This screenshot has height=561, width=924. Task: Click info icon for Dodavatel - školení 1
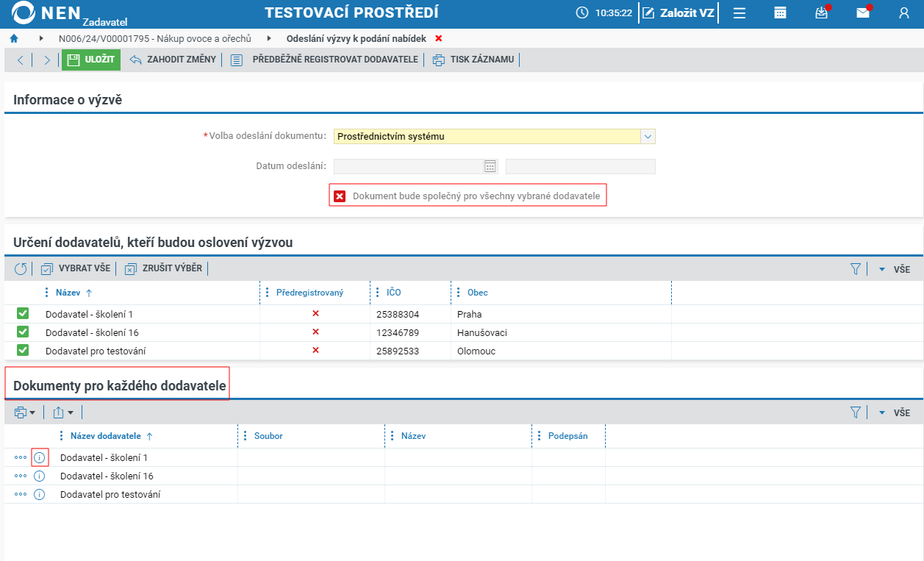tap(40, 457)
